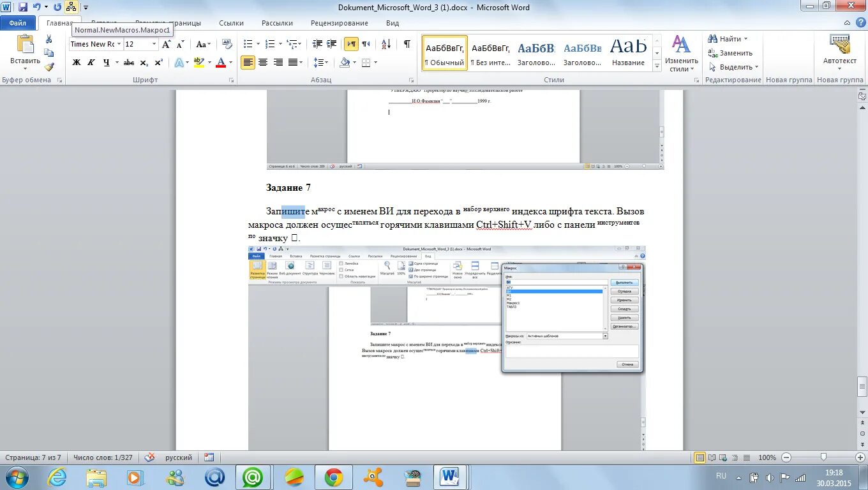The width and height of the screenshot is (868, 490).
Task: Increase font size with the grow icon
Action: [x=166, y=44]
